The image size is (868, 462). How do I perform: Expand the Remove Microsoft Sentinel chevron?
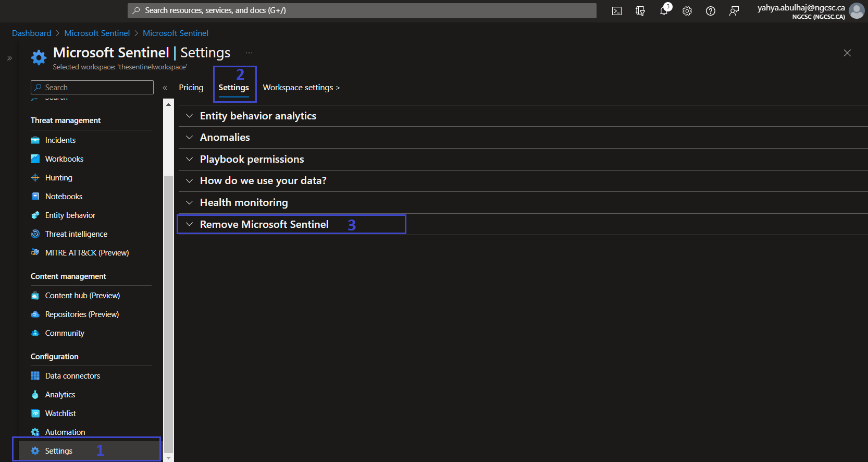pos(190,224)
